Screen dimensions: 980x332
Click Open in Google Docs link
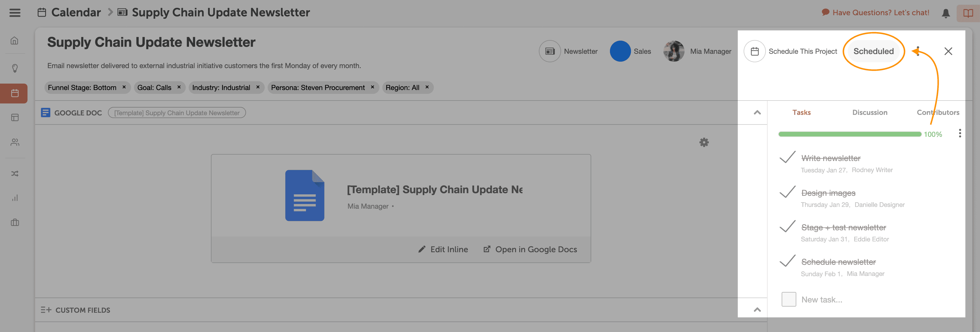tap(530, 249)
